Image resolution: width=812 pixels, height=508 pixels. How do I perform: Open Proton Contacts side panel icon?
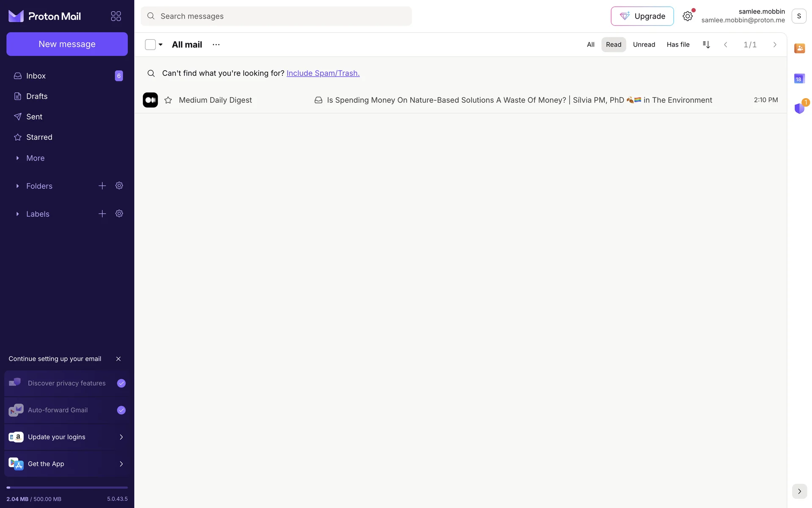pyautogui.click(x=799, y=48)
